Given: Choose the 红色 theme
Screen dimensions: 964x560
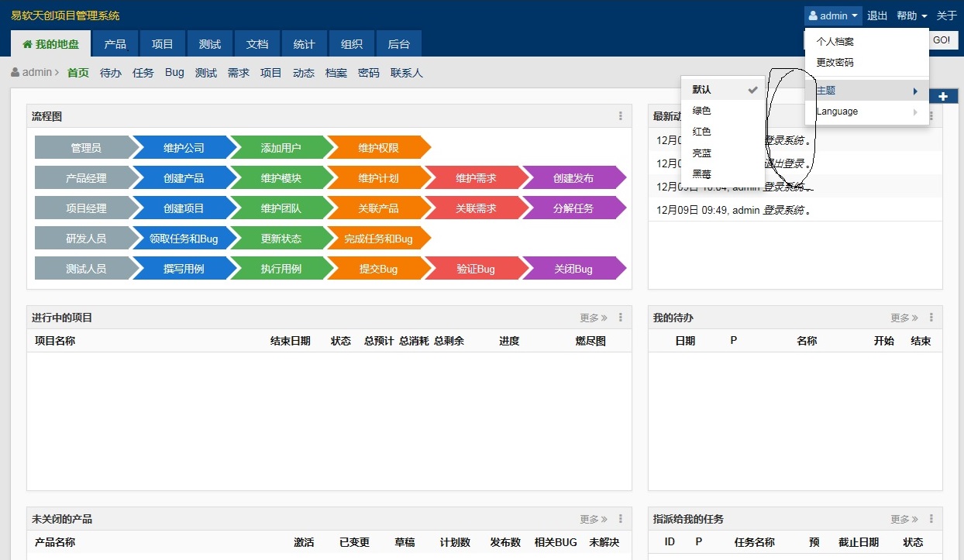Looking at the screenshot, I should click(722, 132).
